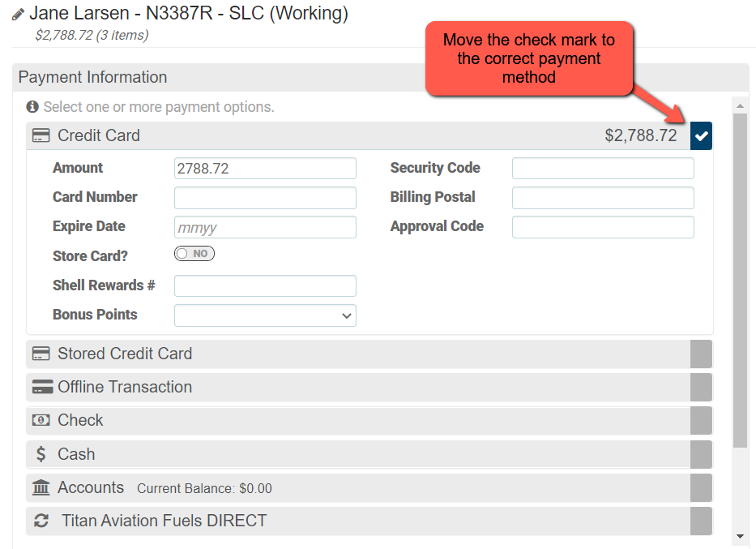Click the Titan Aviation Fuels refresh icon
This screenshot has height=549, width=756.
[x=41, y=521]
